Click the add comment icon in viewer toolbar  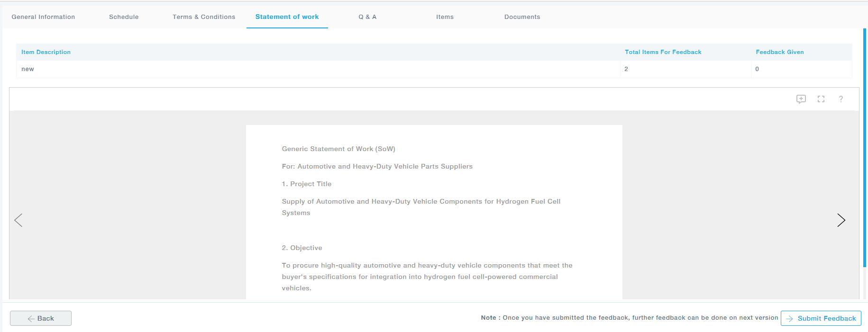801,99
